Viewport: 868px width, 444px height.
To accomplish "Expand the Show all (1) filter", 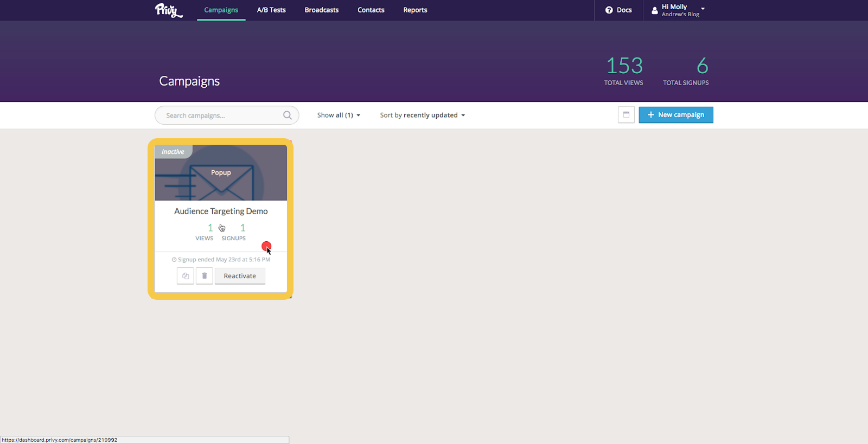I will 339,115.
